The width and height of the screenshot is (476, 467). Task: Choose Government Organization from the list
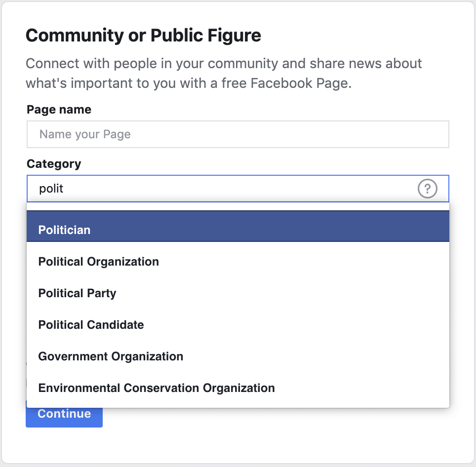238,356
